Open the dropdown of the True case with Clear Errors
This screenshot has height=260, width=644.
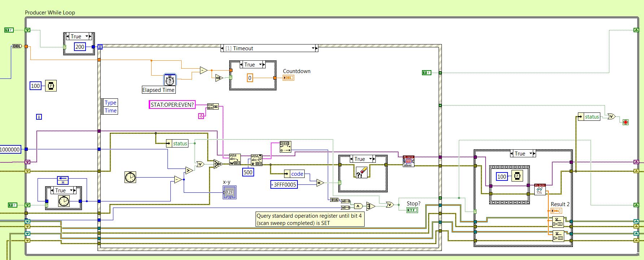[370, 159]
